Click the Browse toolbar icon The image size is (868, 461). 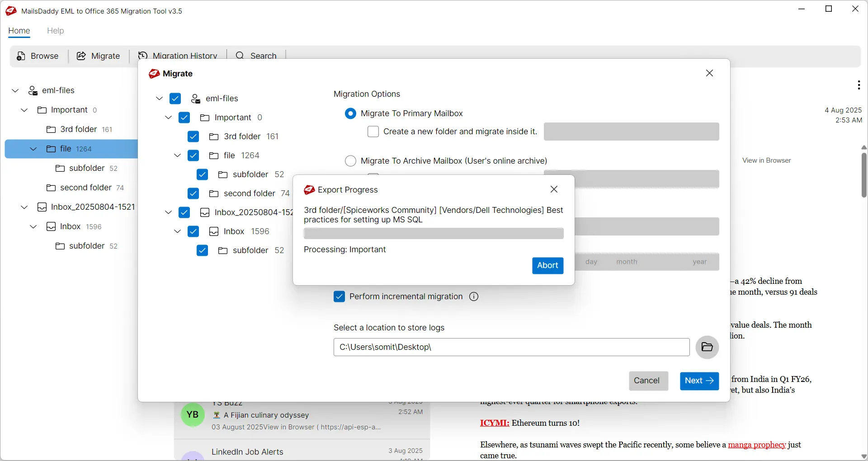pyautogui.click(x=21, y=56)
